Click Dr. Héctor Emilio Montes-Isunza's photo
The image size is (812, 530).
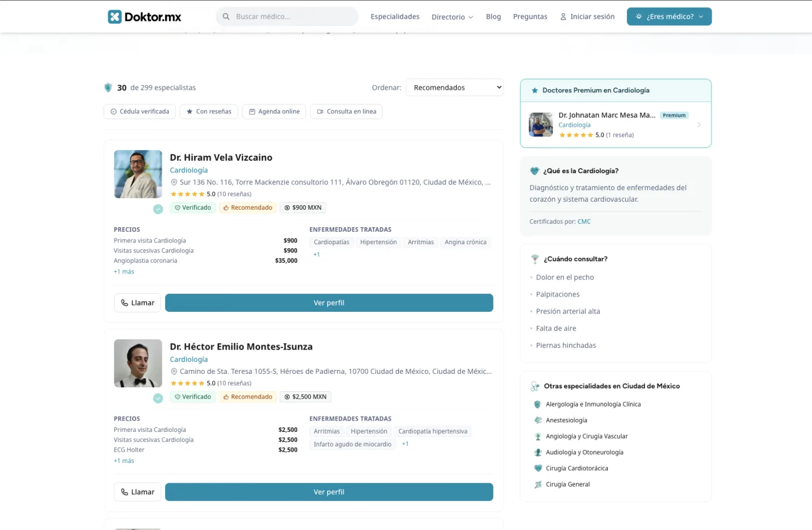(138, 363)
